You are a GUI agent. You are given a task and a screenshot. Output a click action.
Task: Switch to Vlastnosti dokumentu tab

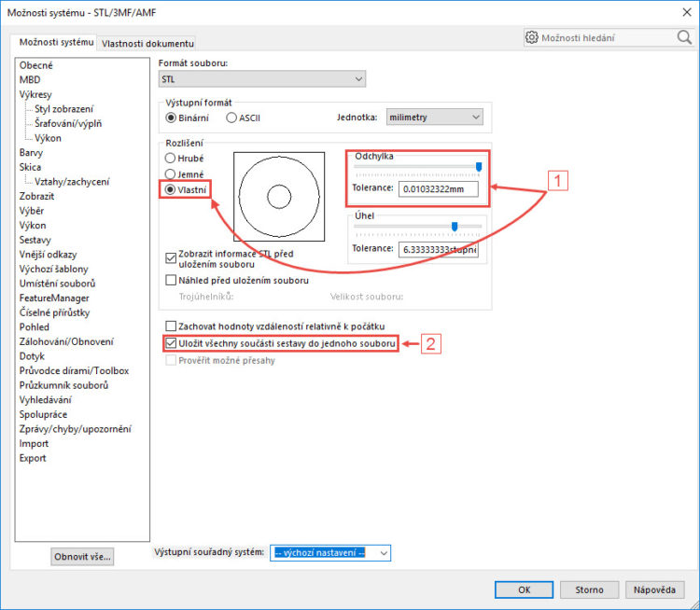[147, 43]
